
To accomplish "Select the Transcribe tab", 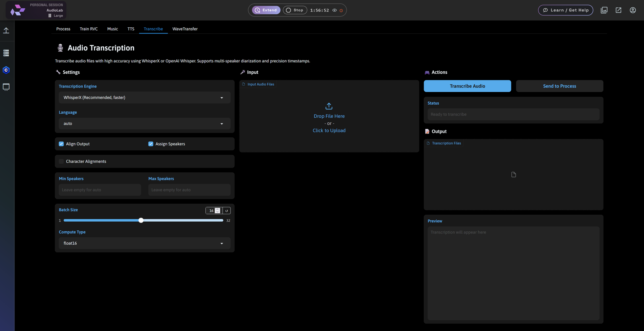I will click(153, 29).
